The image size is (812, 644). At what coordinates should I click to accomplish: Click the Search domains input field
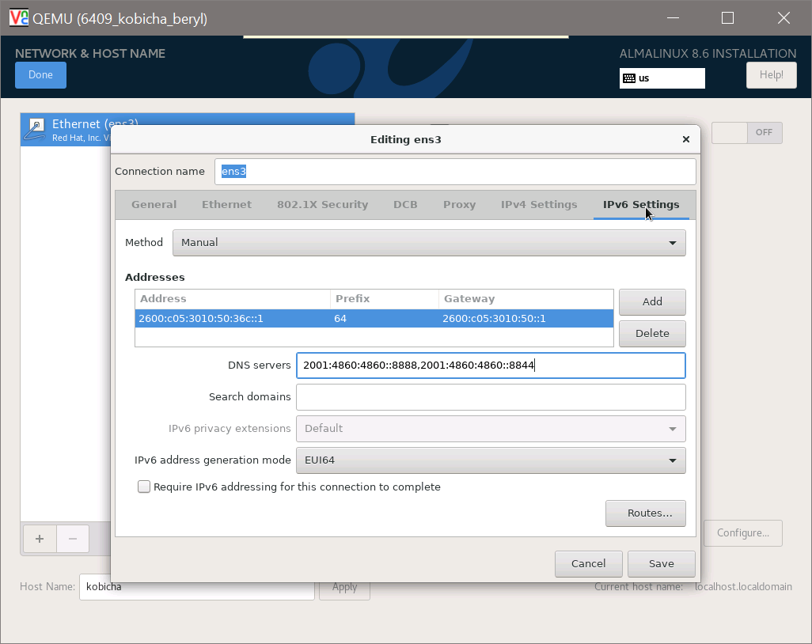pyautogui.click(x=491, y=397)
